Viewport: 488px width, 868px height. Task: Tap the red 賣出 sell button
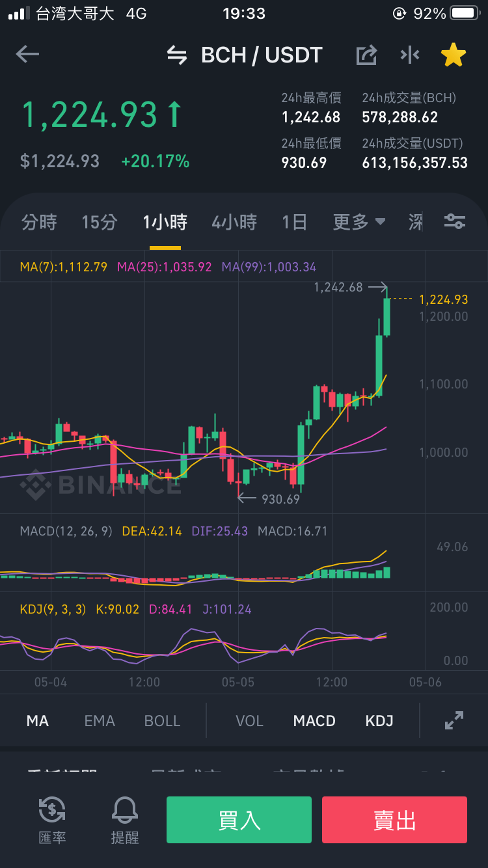tap(394, 820)
